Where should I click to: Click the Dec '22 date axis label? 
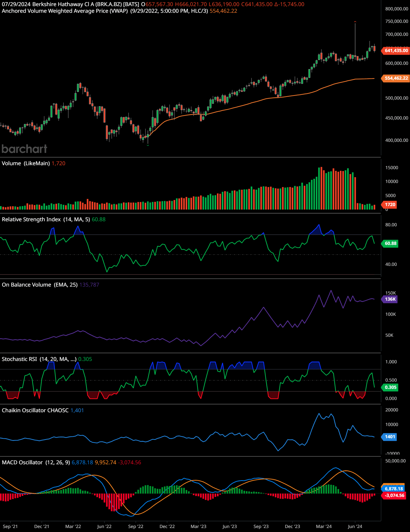point(167,526)
